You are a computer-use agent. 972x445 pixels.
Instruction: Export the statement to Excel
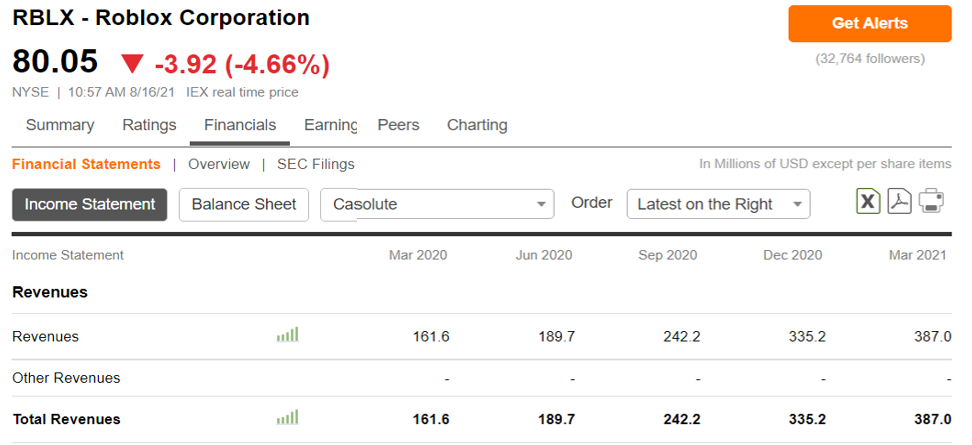pos(868,202)
